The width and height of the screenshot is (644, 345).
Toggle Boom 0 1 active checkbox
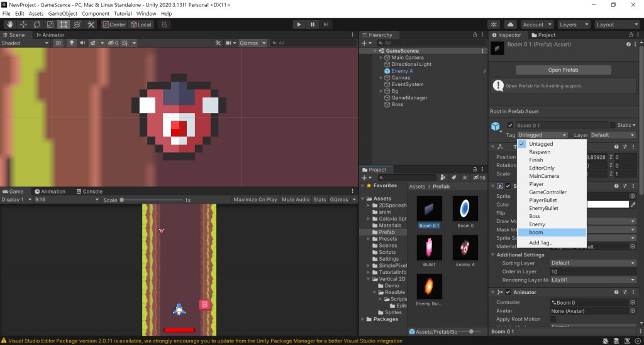[x=511, y=126]
